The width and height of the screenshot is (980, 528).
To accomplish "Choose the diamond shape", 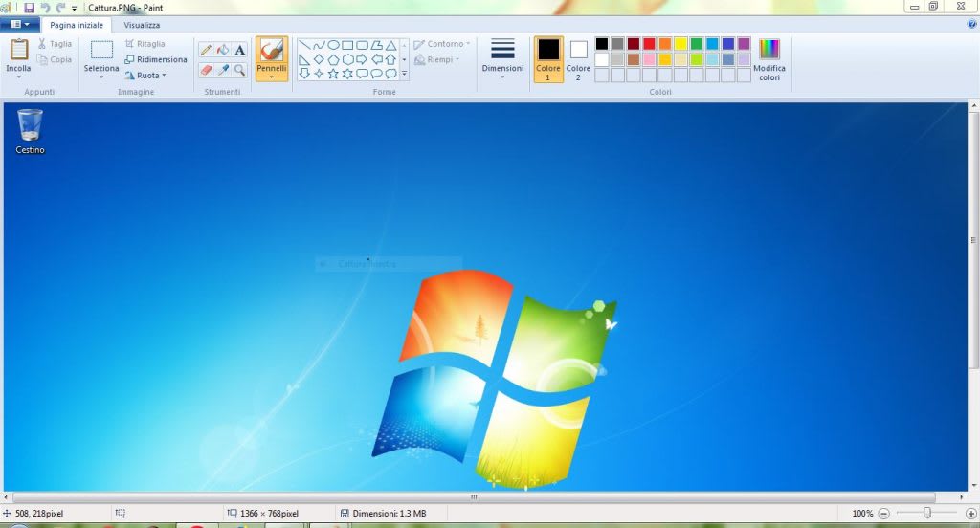I will (319, 59).
